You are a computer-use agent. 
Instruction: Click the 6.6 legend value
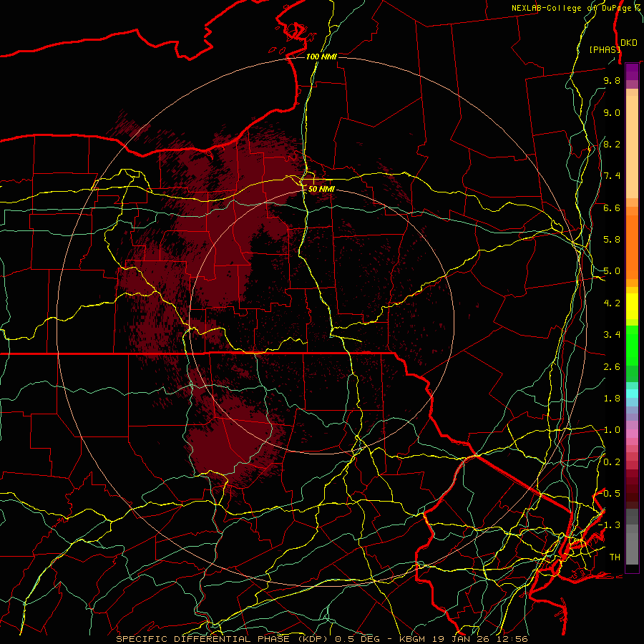coord(612,208)
